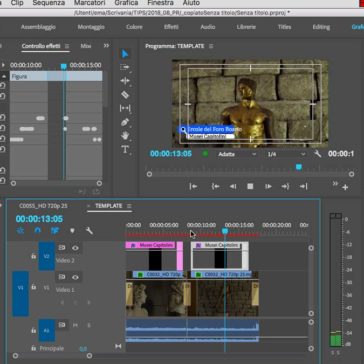Click the Program monitor playhead marker
Screen dimensions: 364x364
pyautogui.click(x=299, y=167)
